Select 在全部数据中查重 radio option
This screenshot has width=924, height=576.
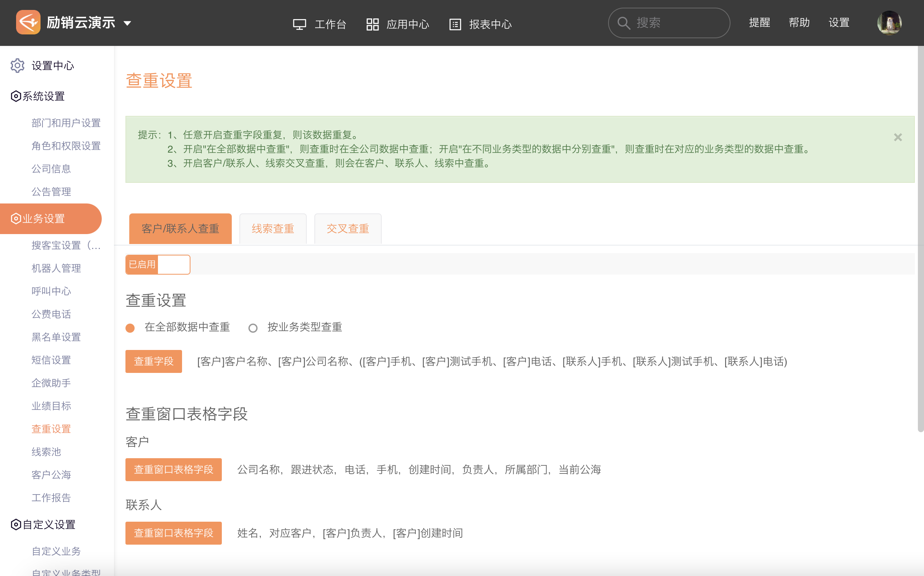coord(130,328)
